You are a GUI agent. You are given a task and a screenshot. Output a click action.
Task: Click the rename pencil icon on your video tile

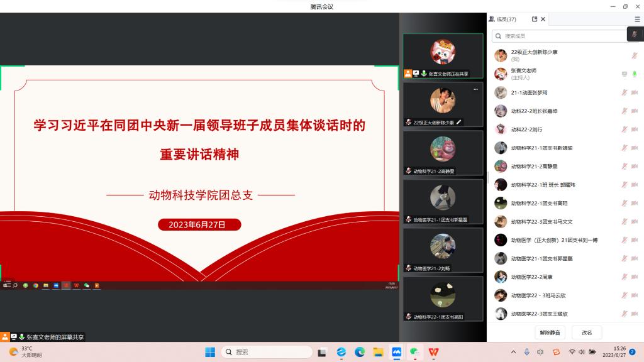click(459, 122)
